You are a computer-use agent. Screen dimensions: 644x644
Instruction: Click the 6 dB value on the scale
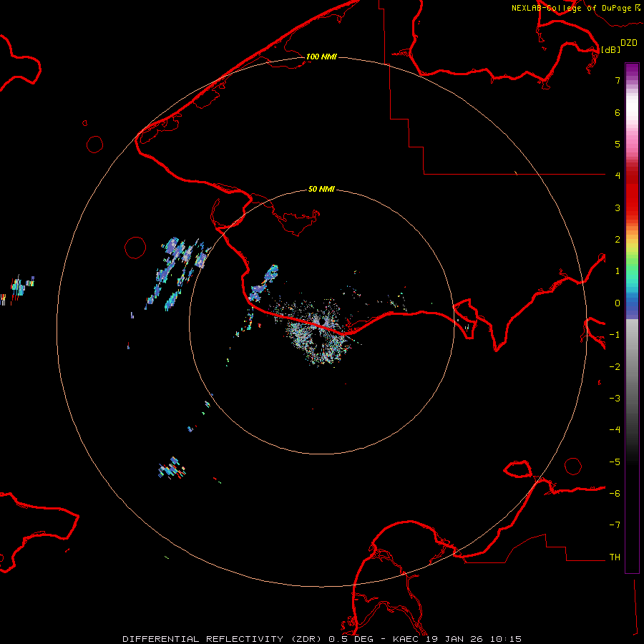click(618, 112)
